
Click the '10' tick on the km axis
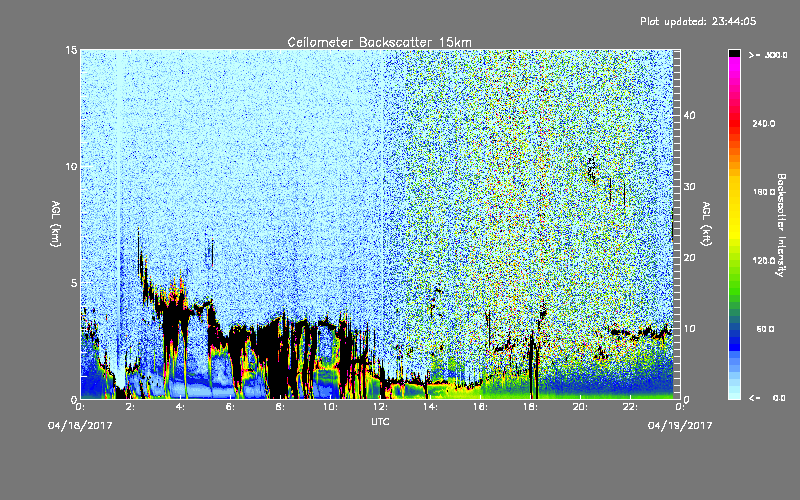71,167
